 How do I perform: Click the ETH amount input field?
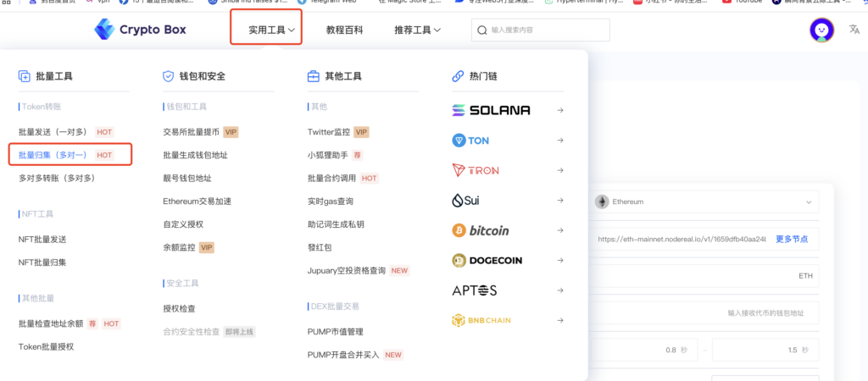704,276
